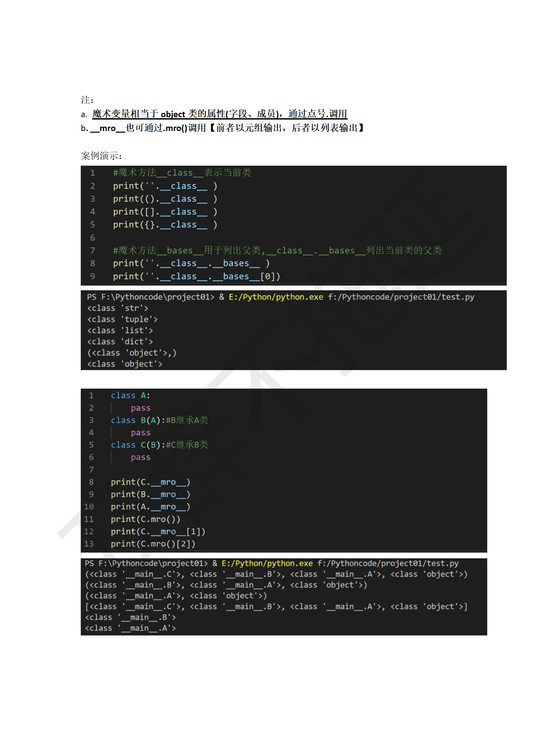Click code line print(C.__mro__[1])

[158, 532]
